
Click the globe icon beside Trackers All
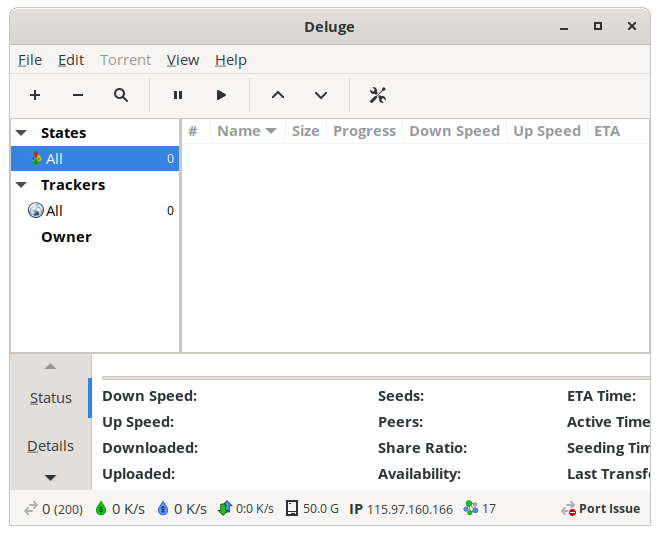click(36, 210)
